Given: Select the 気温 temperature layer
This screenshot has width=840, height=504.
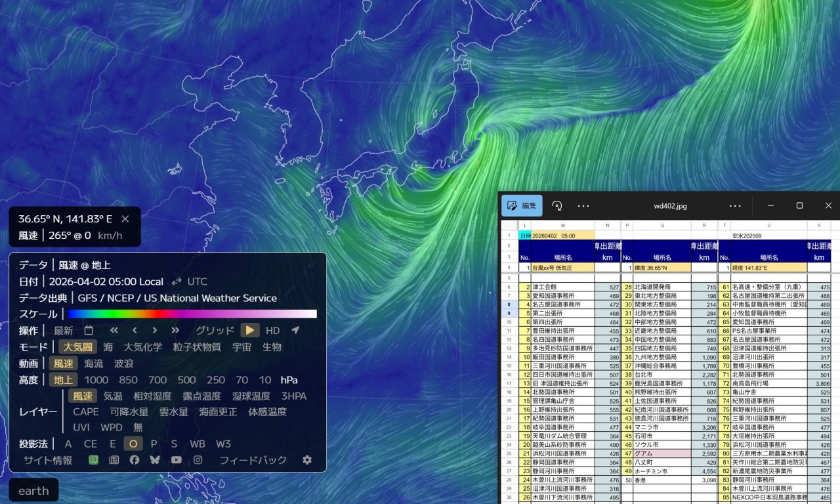Looking at the screenshot, I should click(x=113, y=396).
